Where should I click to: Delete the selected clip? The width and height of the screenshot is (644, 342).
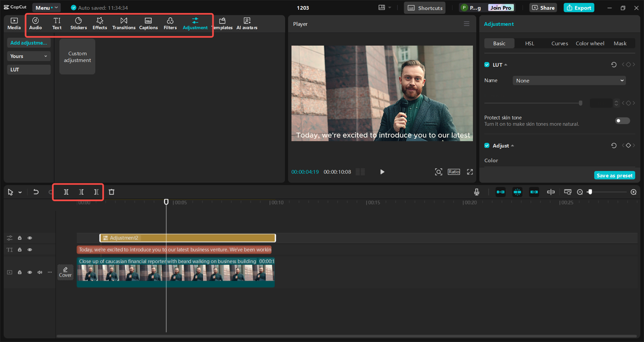(112, 192)
